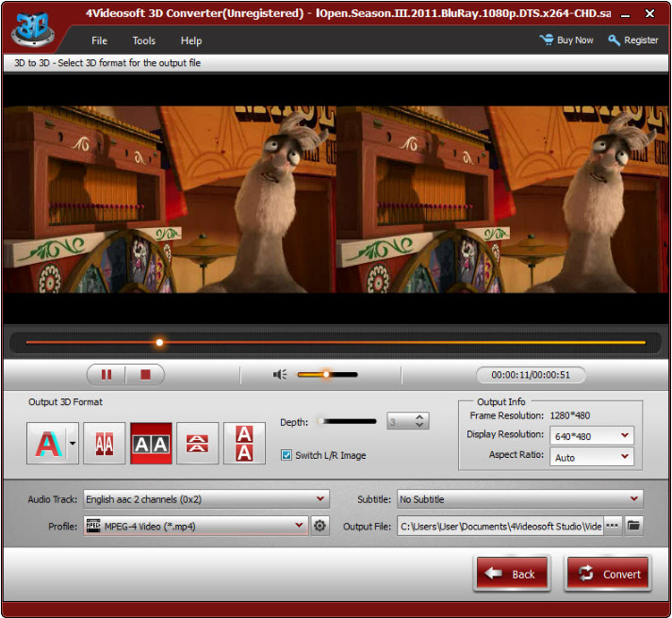The height and width of the screenshot is (618, 672).
Task: Close the 3D Converter window
Action: pos(649,14)
